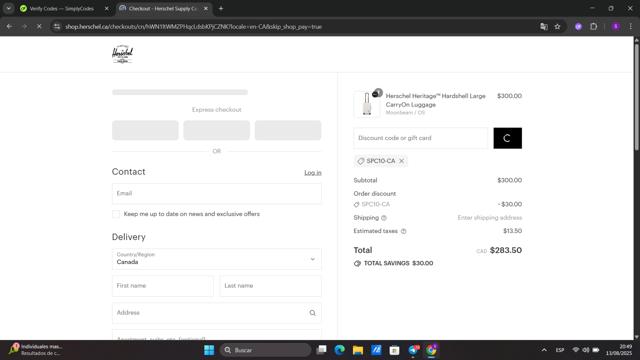The width and height of the screenshot is (640, 360).
Task: Open the Wi-Fi network tray icon
Action: tap(576, 350)
